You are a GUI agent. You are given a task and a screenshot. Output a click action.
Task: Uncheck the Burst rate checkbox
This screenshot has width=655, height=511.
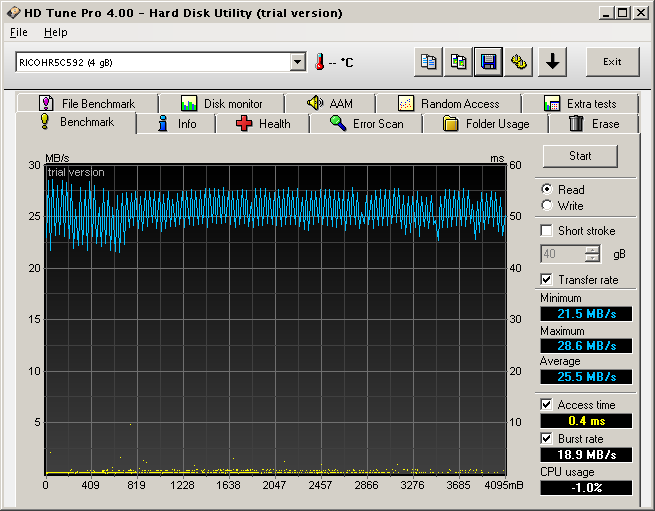(x=546, y=438)
